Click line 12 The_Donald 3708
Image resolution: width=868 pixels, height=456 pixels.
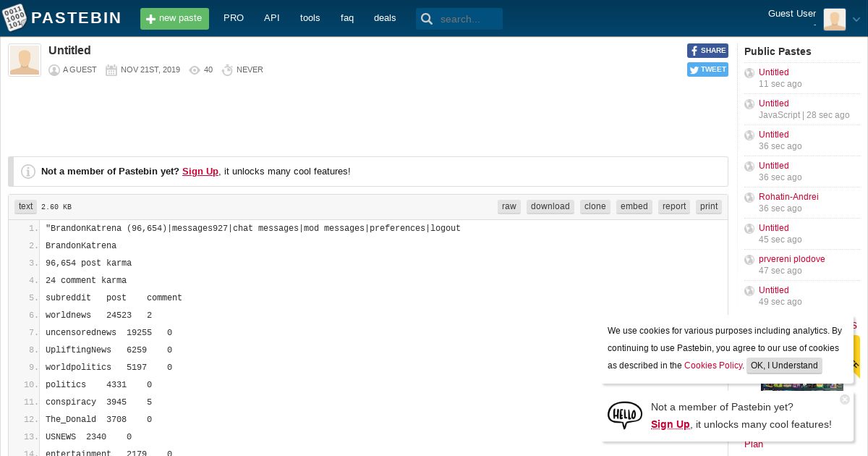pos(99,420)
